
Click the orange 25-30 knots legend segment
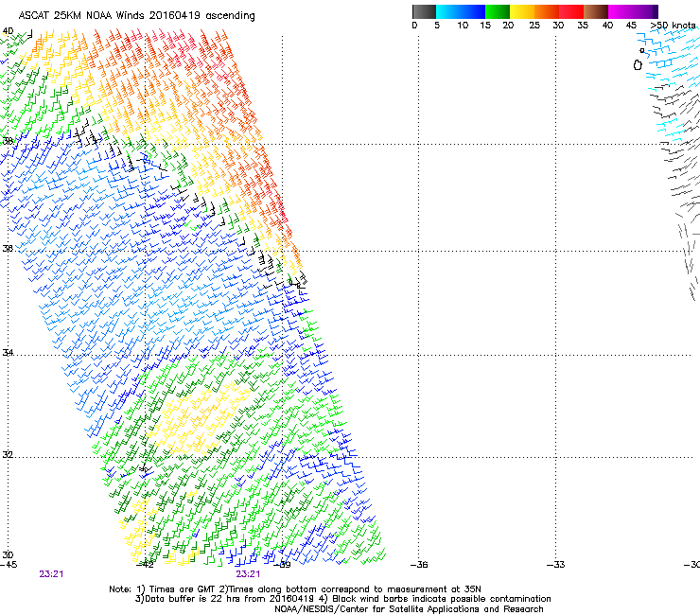point(547,11)
